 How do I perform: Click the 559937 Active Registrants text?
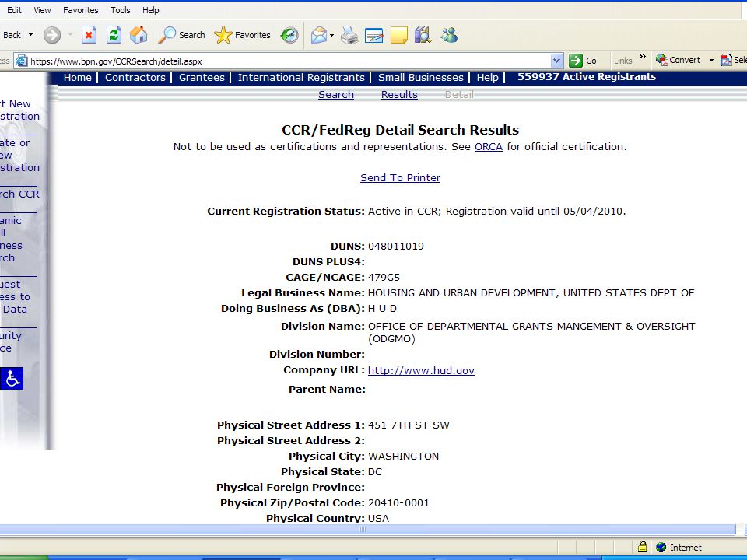coord(587,77)
